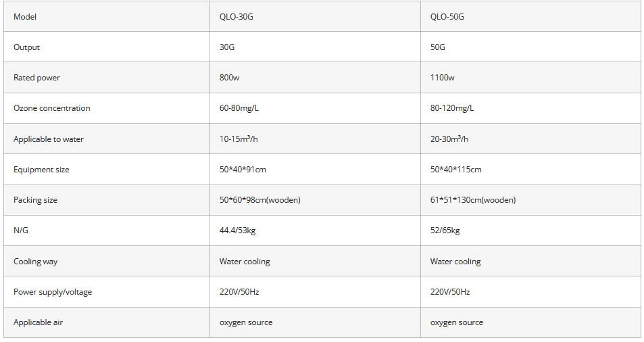Image resolution: width=644 pixels, height=342 pixels.
Task: Select the QLO-50G model cell
Action: pyautogui.click(x=447, y=16)
